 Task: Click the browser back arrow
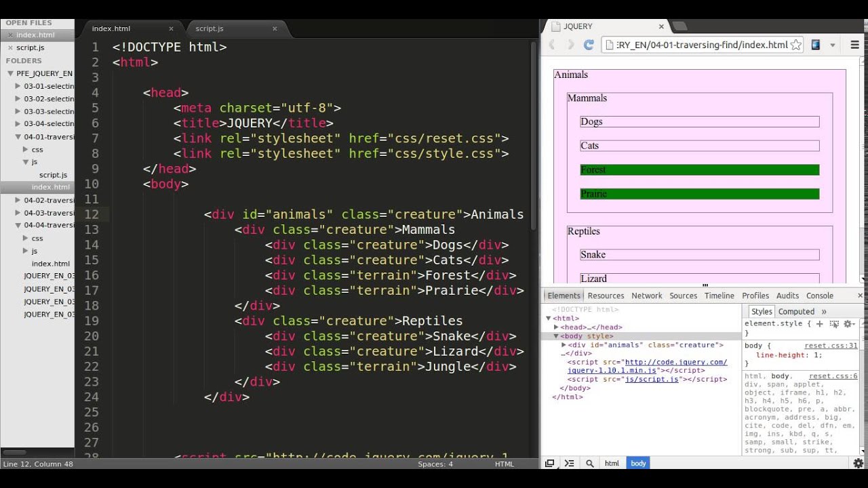(x=552, y=45)
